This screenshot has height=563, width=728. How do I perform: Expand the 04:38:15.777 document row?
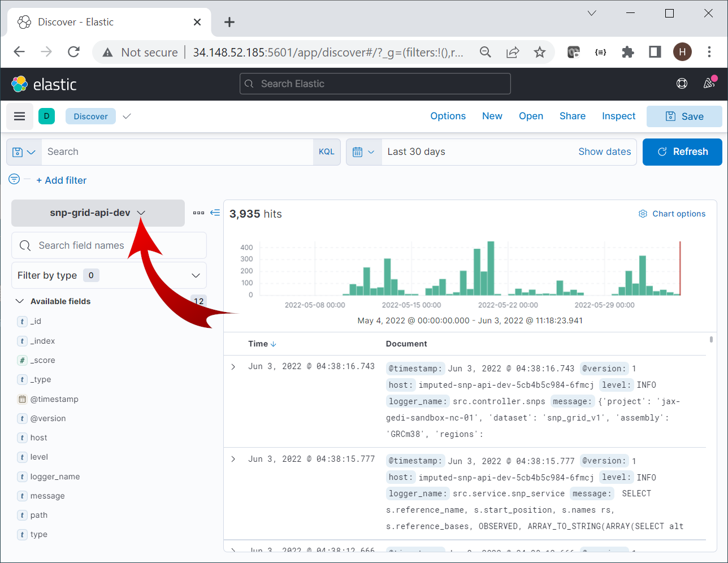(x=233, y=459)
